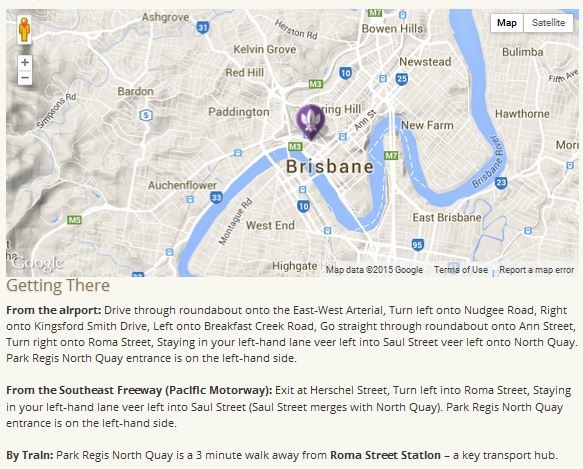
Task: Open Report a map error link
Action: click(537, 270)
